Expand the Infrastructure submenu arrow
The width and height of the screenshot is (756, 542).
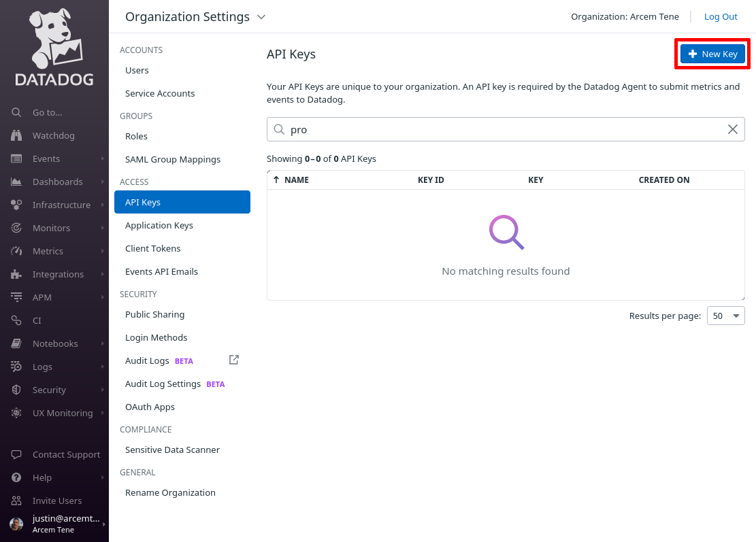[x=103, y=205]
